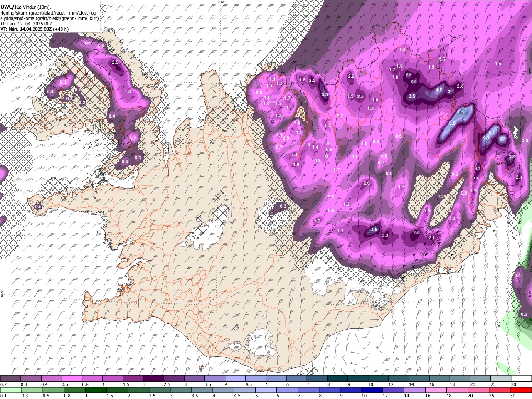Click the 4.9 precipitation value on the map
532x399 pixels.
click(x=487, y=137)
